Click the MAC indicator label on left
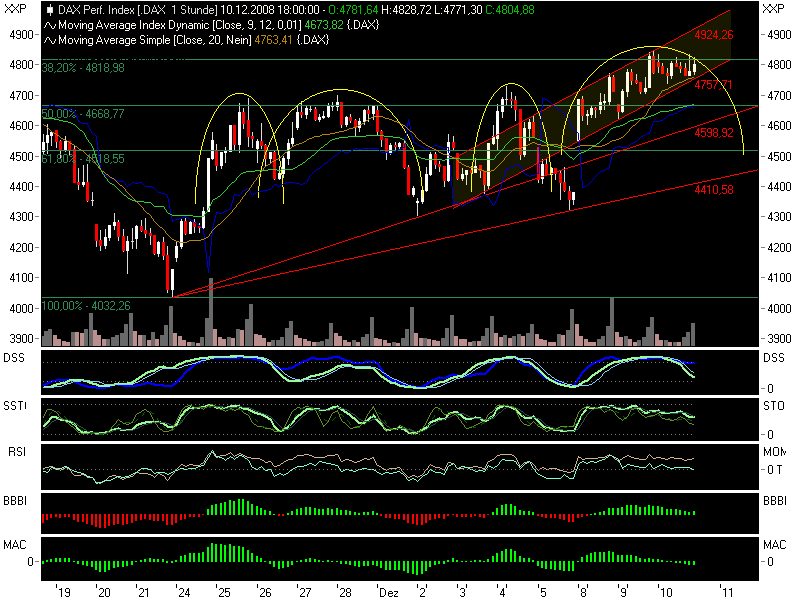Viewport: 800px width, 600px height. tap(14, 545)
